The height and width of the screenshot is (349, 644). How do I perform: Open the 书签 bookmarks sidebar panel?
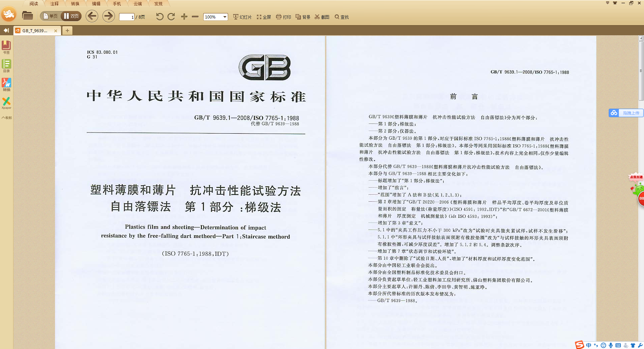pyautogui.click(x=6, y=47)
